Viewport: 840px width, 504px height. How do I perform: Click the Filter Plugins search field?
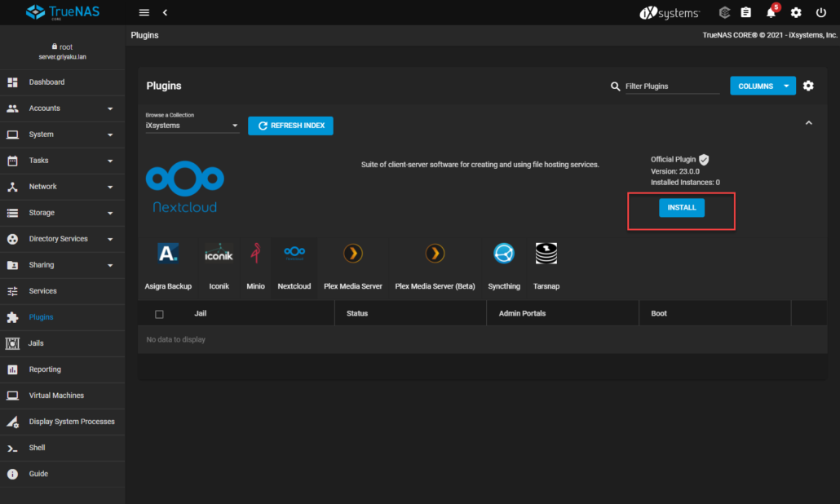point(672,86)
